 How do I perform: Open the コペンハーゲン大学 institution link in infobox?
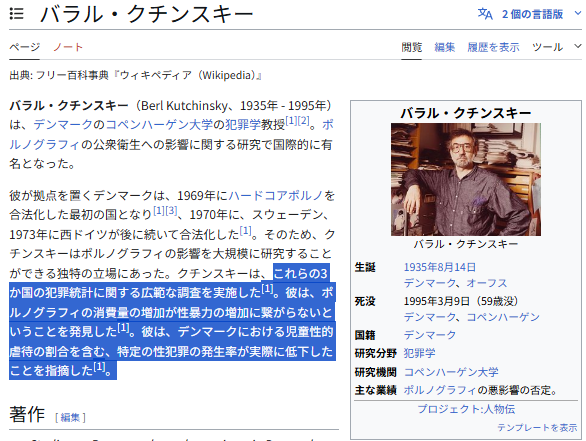[x=451, y=372]
